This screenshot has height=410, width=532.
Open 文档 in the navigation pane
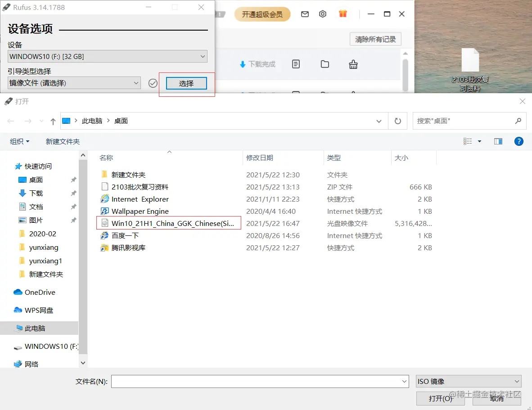pyautogui.click(x=36, y=207)
